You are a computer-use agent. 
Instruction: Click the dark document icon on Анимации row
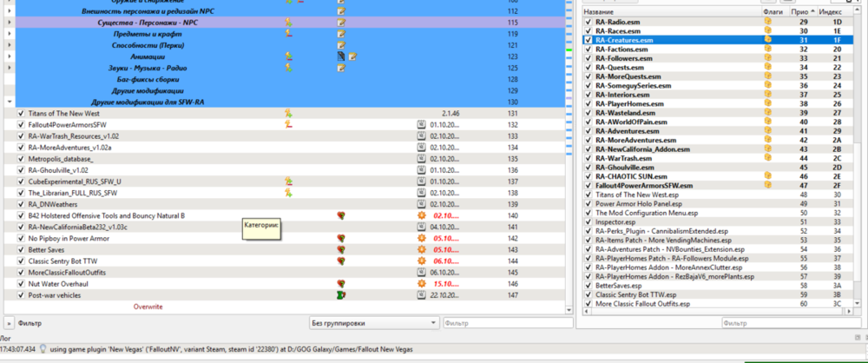tap(341, 56)
